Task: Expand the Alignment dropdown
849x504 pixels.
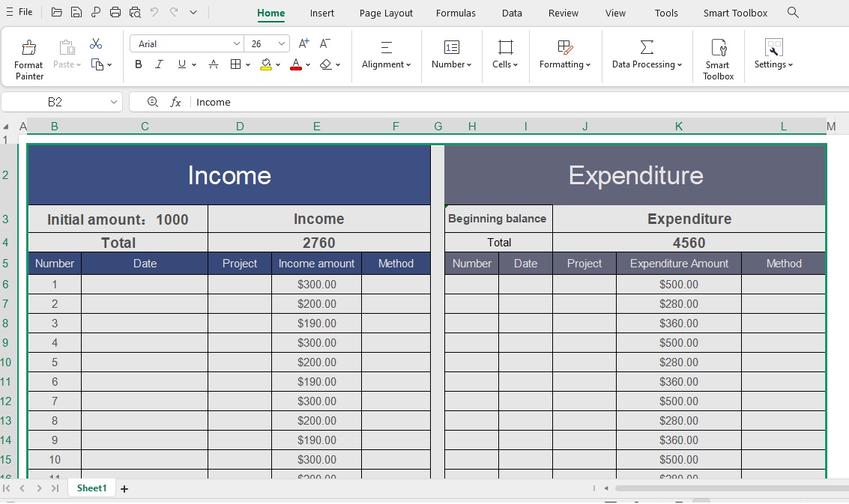Action: click(386, 64)
